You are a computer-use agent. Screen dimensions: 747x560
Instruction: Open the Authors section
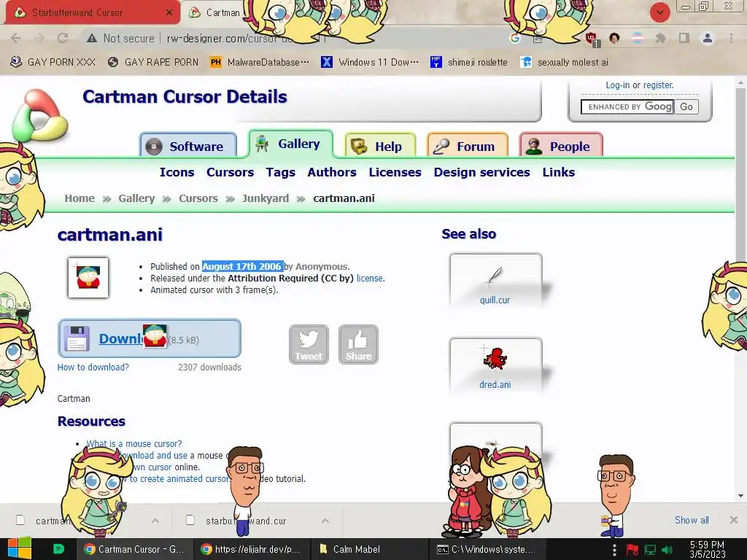pos(332,172)
